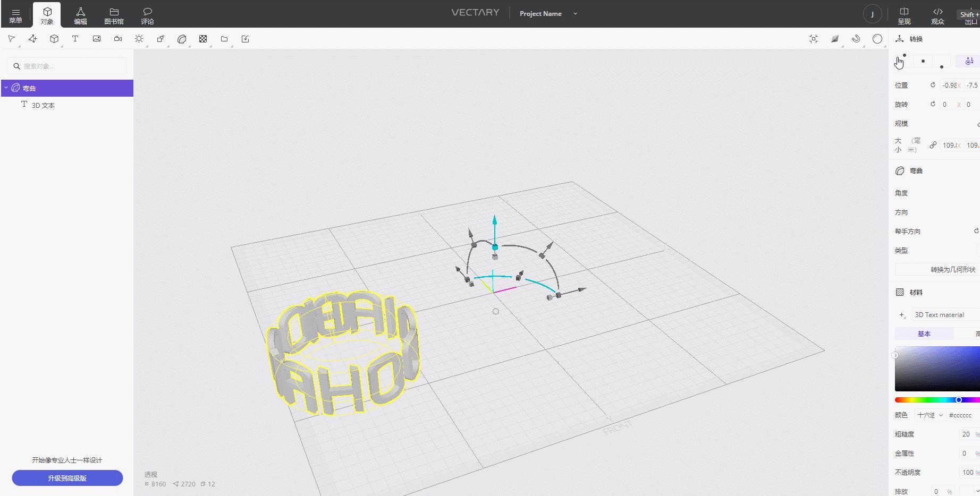Open the bend deformer tool in toolbar
The height and width of the screenshot is (496, 980).
click(182, 39)
